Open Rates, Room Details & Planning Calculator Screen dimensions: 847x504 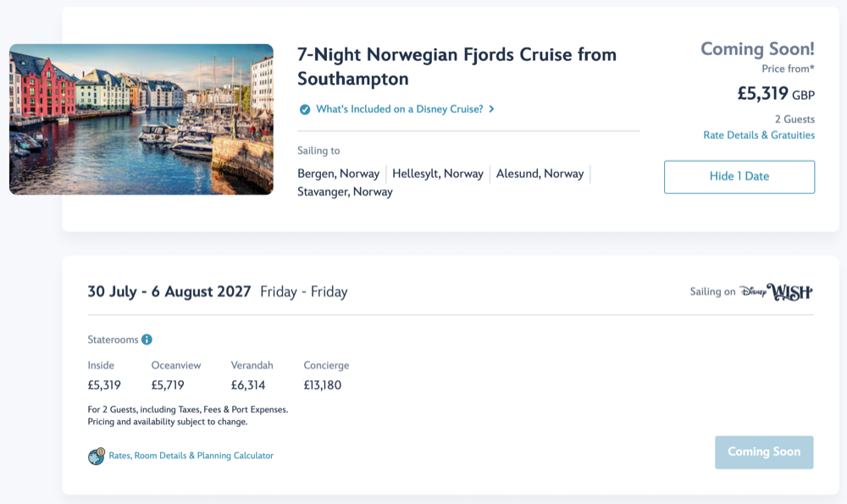pos(191,456)
